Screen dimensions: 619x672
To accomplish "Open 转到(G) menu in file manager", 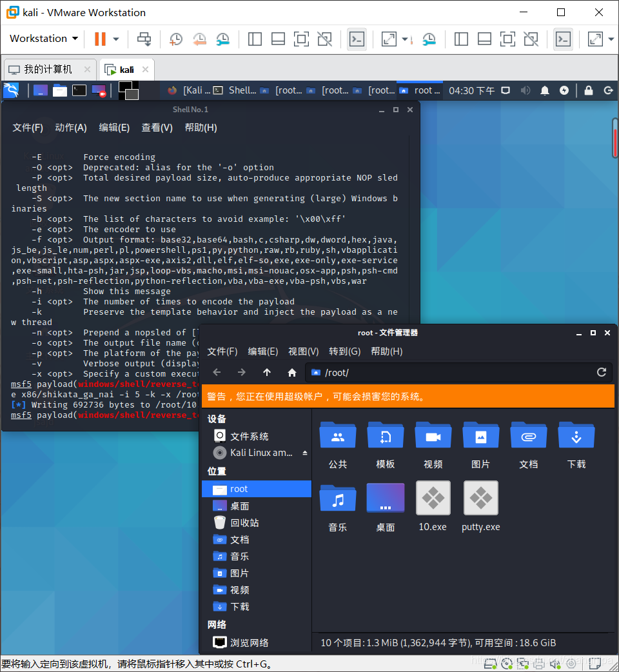I will (344, 351).
